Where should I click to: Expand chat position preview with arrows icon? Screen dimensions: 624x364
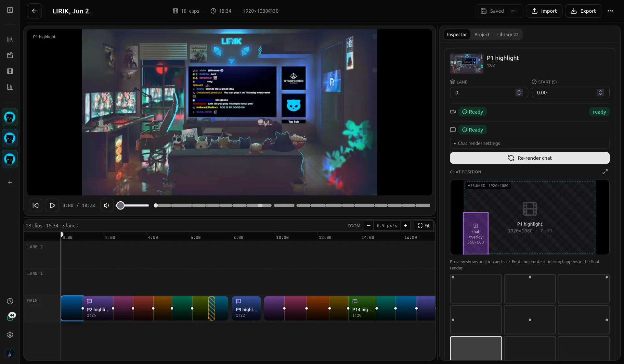pos(605,172)
